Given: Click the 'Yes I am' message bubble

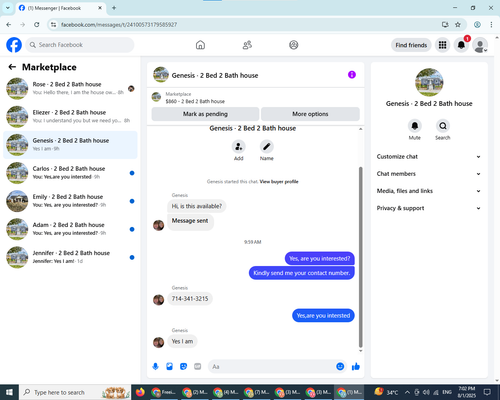Looking at the screenshot, I should (182, 341).
